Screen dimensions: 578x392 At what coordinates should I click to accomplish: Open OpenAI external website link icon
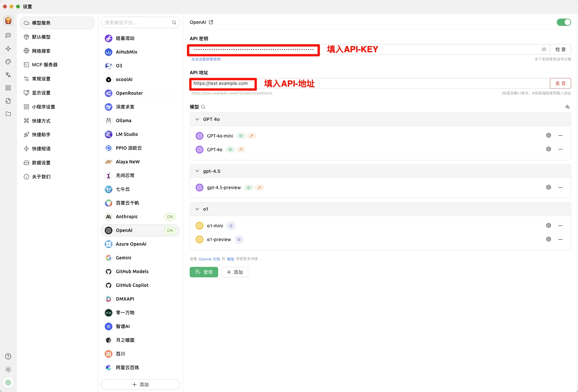pos(211,22)
